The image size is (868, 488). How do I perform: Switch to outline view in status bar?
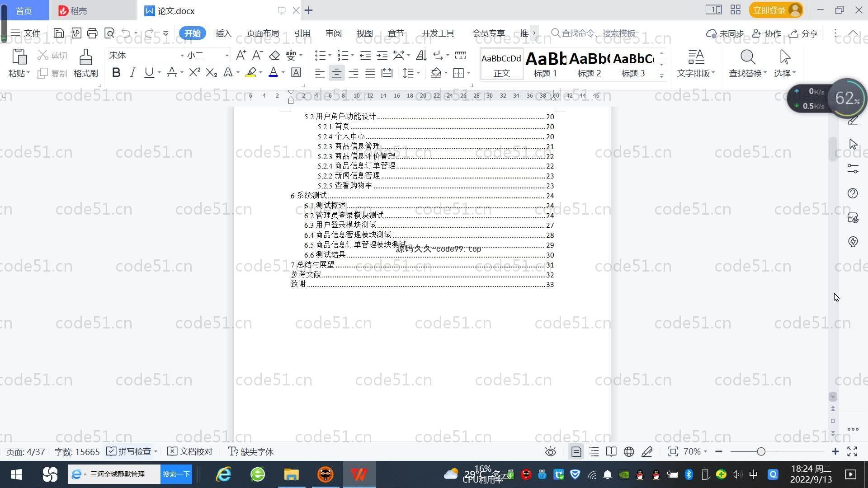(594, 451)
